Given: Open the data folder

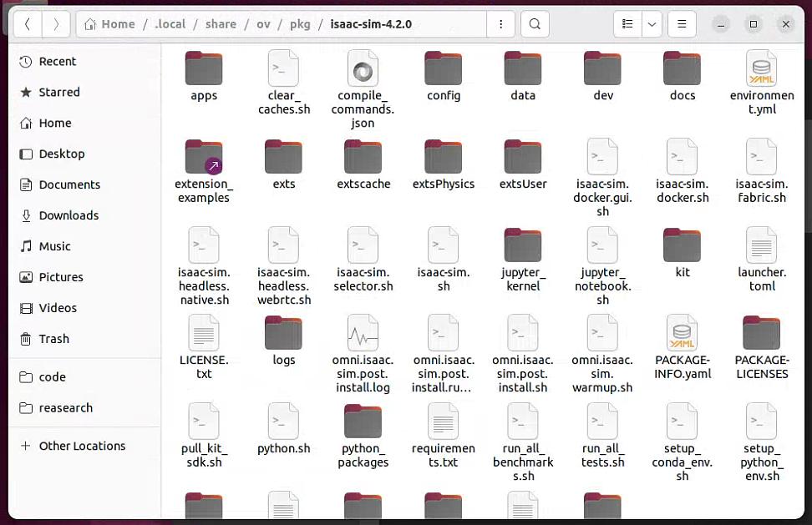Looking at the screenshot, I should (x=523, y=77).
